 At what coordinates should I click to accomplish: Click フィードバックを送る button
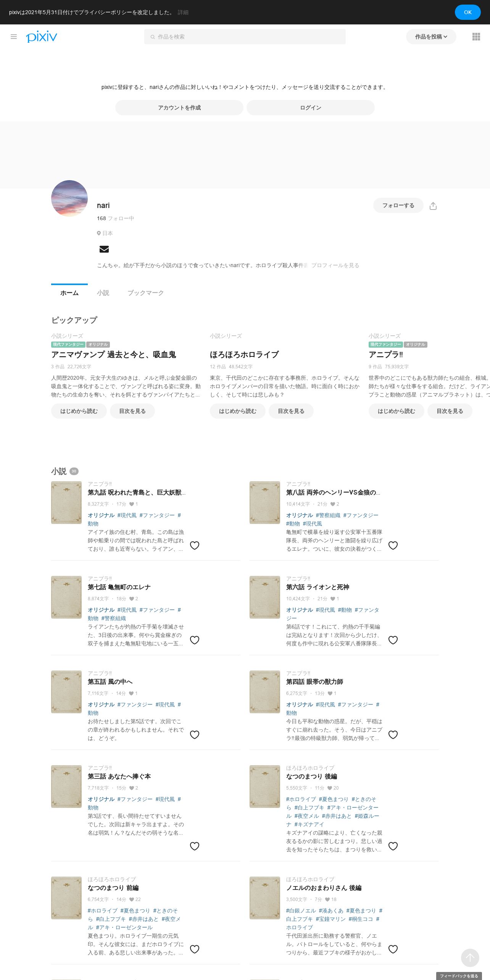pos(459,976)
